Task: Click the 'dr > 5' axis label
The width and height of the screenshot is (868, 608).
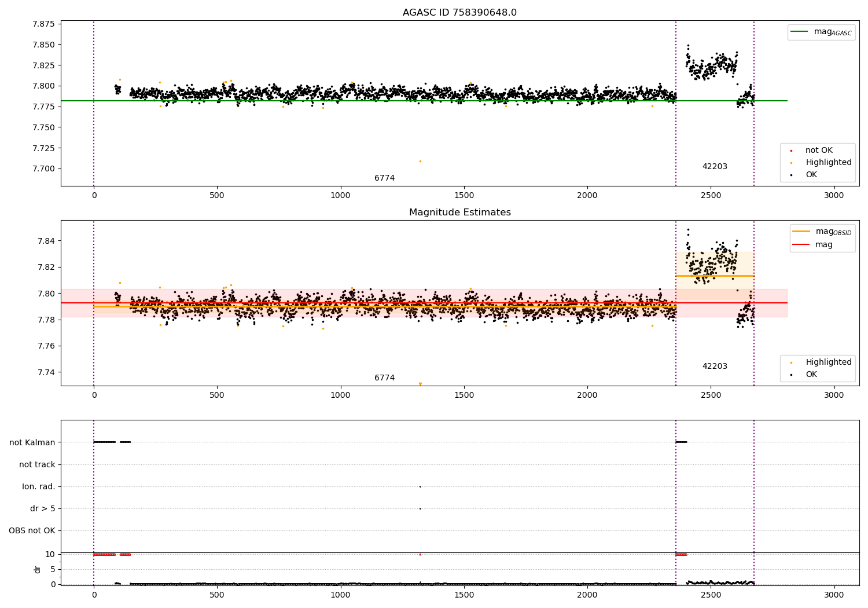Action: point(43,508)
